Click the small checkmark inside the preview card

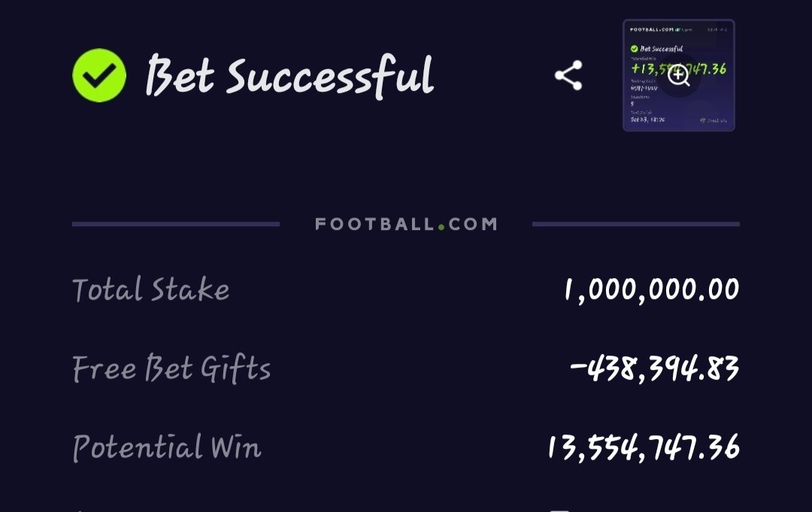634,49
